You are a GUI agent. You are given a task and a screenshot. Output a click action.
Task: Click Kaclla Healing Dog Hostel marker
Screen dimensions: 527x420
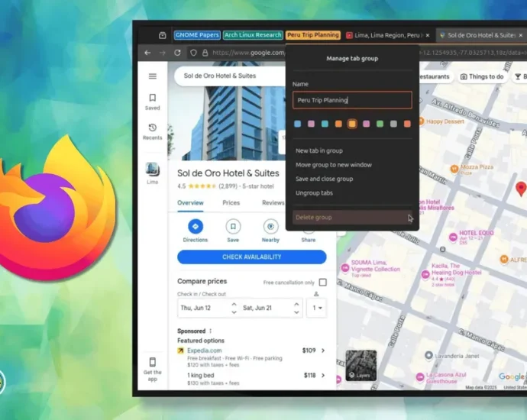[425, 274]
